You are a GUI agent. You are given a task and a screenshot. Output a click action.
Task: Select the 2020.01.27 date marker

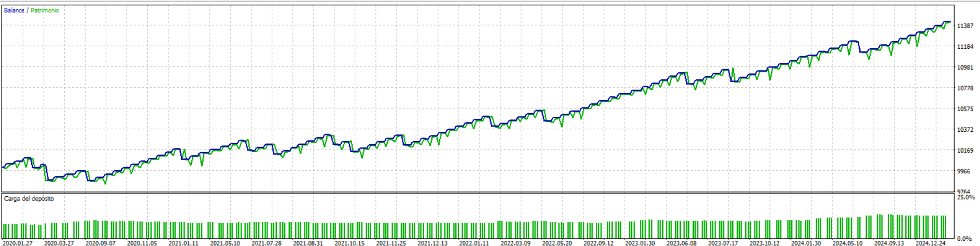(18, 243)
